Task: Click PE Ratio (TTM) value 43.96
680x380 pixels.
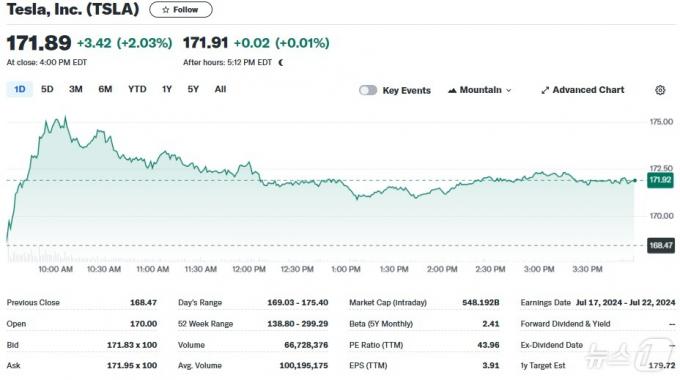Action: click(488, 345)
